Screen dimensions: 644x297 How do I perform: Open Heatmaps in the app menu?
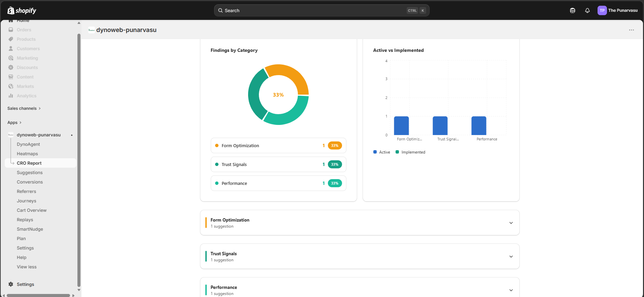click(x=27, y=154)
